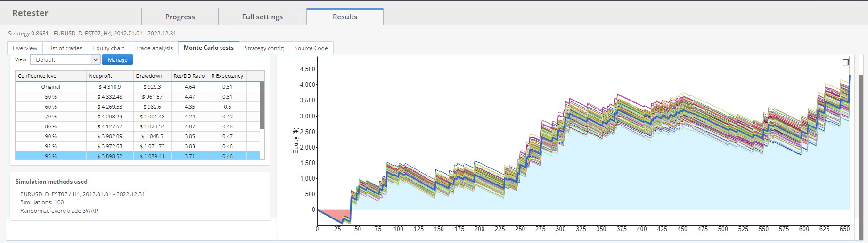The image size is (868, 243).
Task: Sort by Net profit column header
Action: click(x=110, y=76)
